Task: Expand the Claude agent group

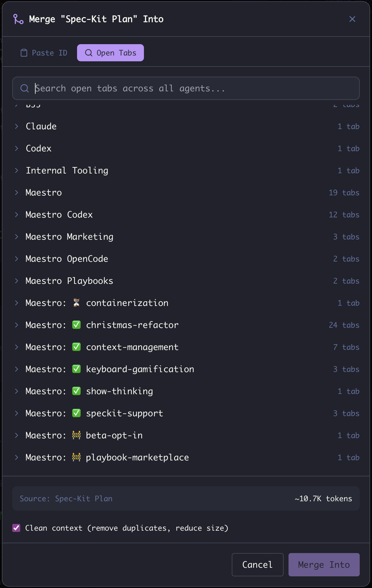Action: [17, 126]
